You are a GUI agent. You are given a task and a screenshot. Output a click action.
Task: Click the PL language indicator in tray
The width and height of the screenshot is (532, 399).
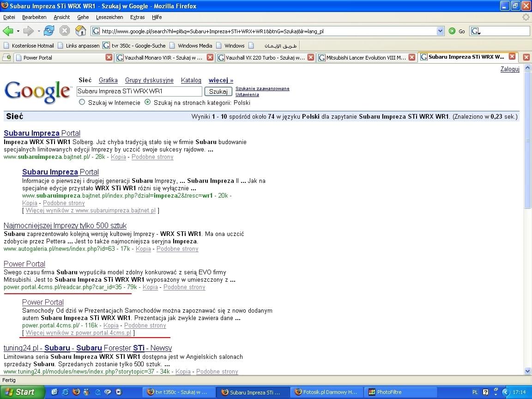tap(475, 392)
